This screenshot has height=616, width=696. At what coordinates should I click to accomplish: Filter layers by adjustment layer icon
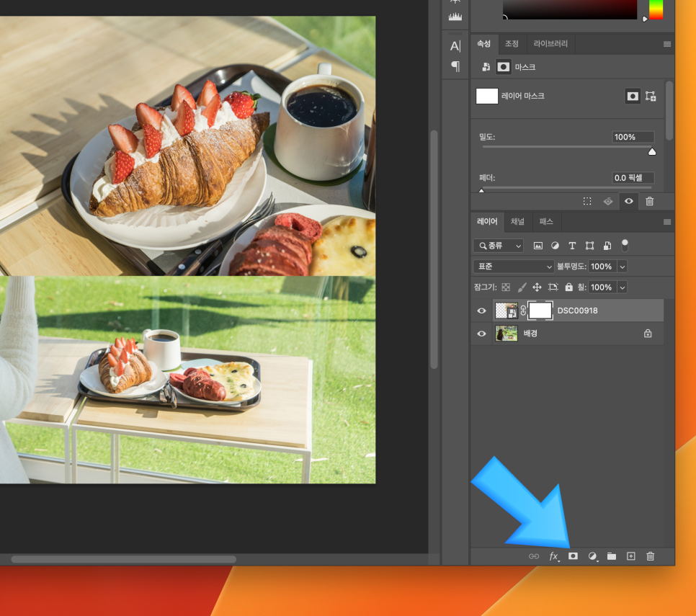555,246
